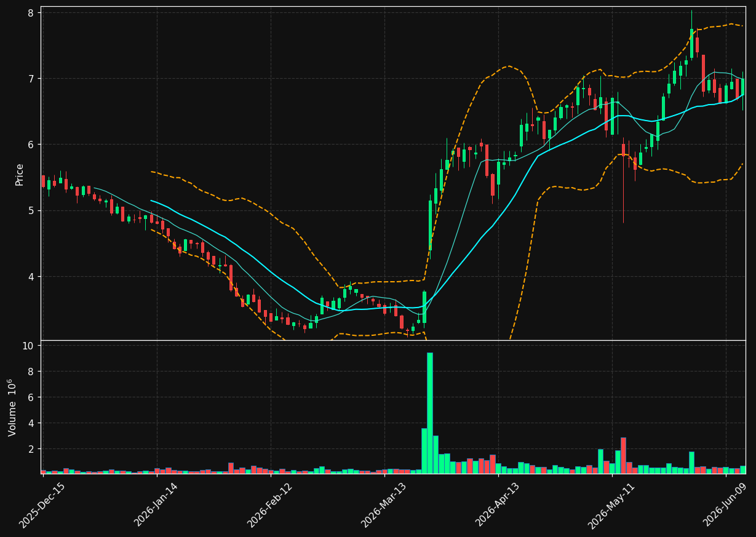Click the 2026-Jan-14 date label
Image resolution: width=756 pixels, height=537 pixels.
tap(156, 505)
